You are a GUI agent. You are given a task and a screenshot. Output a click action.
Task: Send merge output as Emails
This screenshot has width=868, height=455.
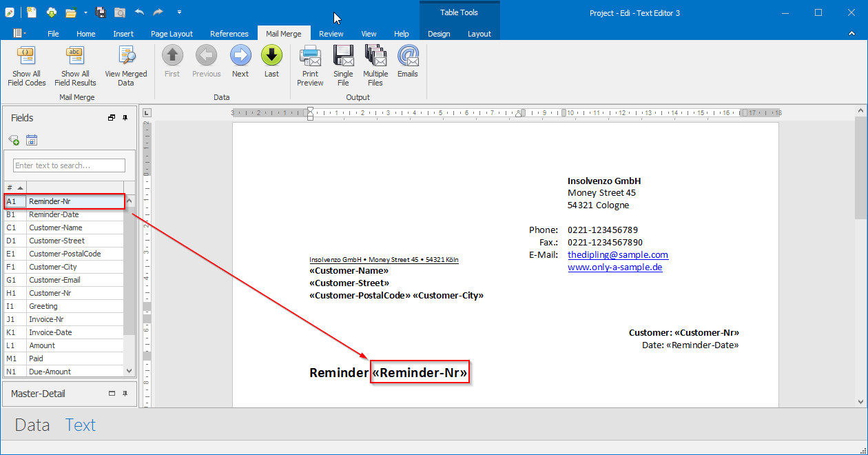408,62
